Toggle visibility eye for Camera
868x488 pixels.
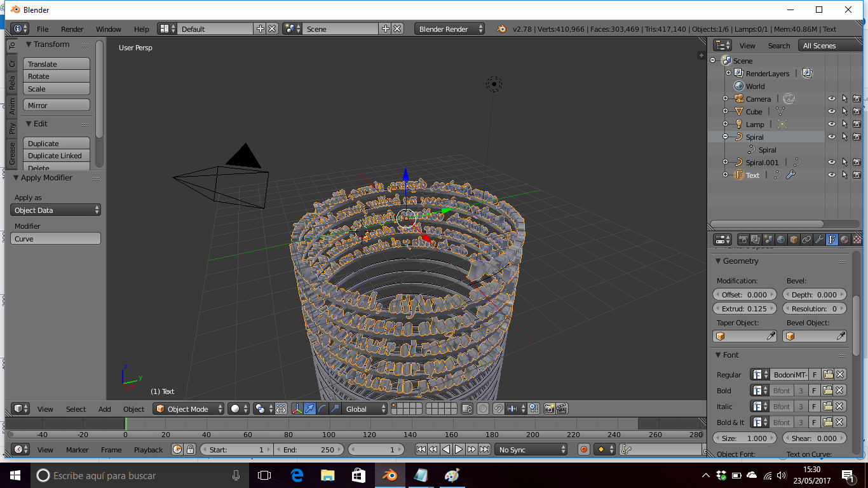[831, 98]
